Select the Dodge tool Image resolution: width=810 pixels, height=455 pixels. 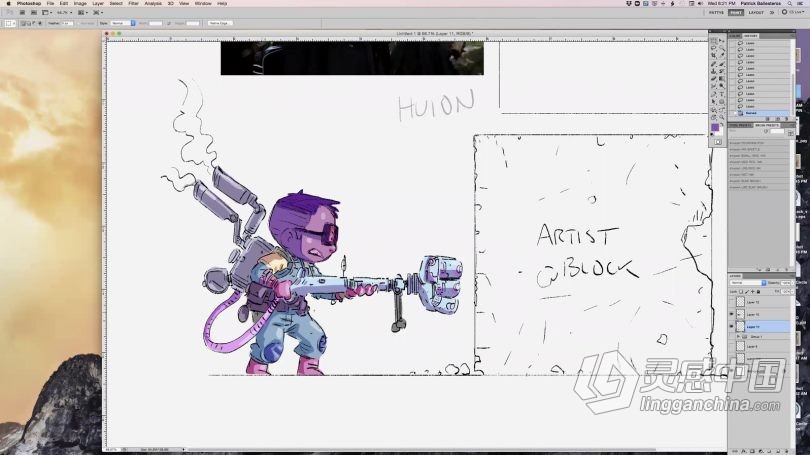pos(722,86)
